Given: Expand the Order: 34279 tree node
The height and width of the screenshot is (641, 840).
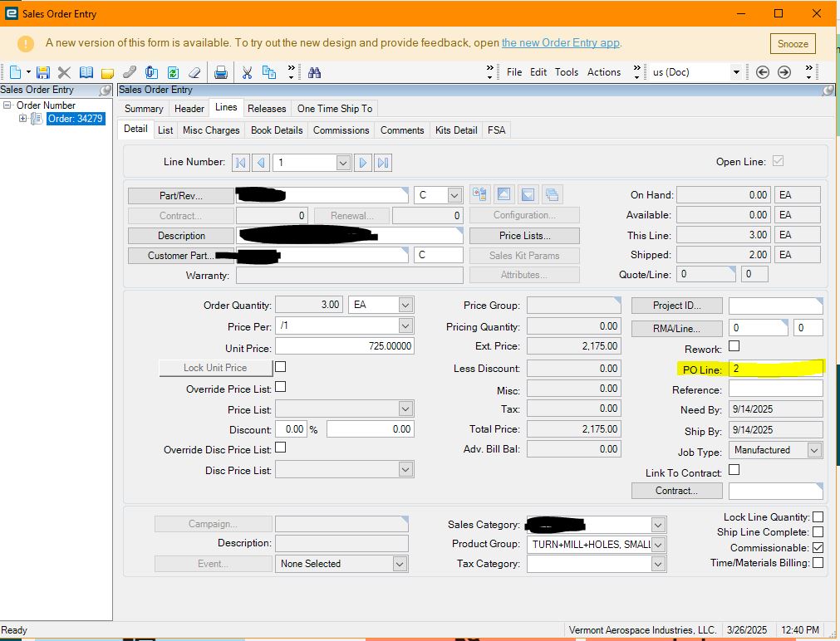Looking at the screenshot, I should [23, 119].
